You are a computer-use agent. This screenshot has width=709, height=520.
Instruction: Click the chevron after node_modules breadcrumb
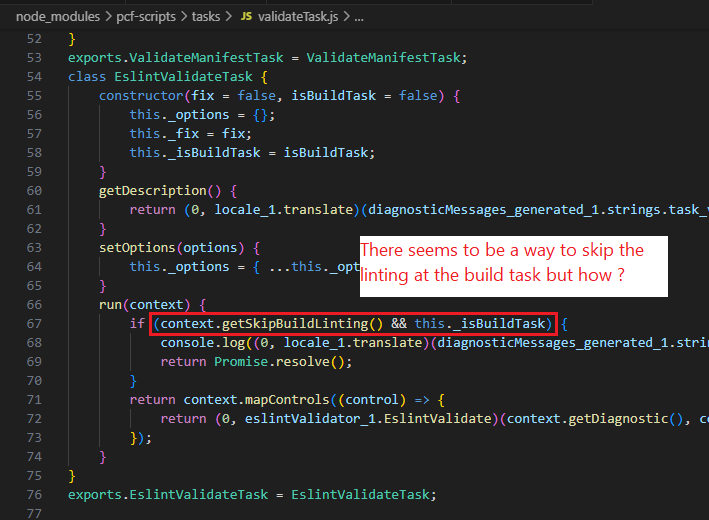[107, 18]
